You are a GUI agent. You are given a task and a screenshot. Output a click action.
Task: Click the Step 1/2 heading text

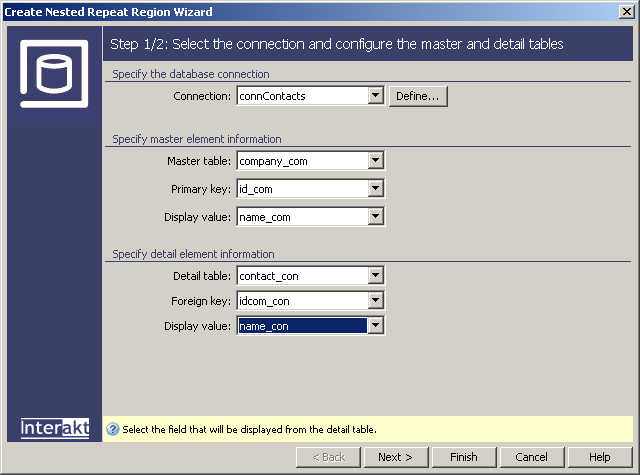pos(336,44)
